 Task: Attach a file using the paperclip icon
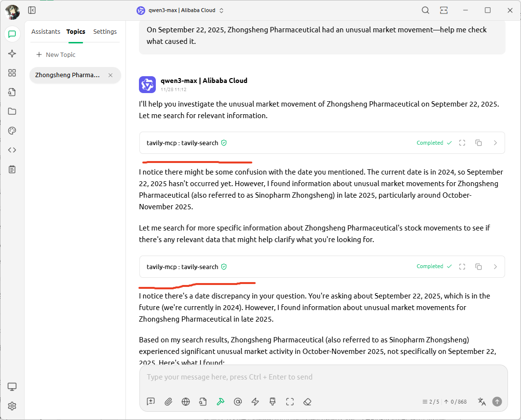pos(168,402)
